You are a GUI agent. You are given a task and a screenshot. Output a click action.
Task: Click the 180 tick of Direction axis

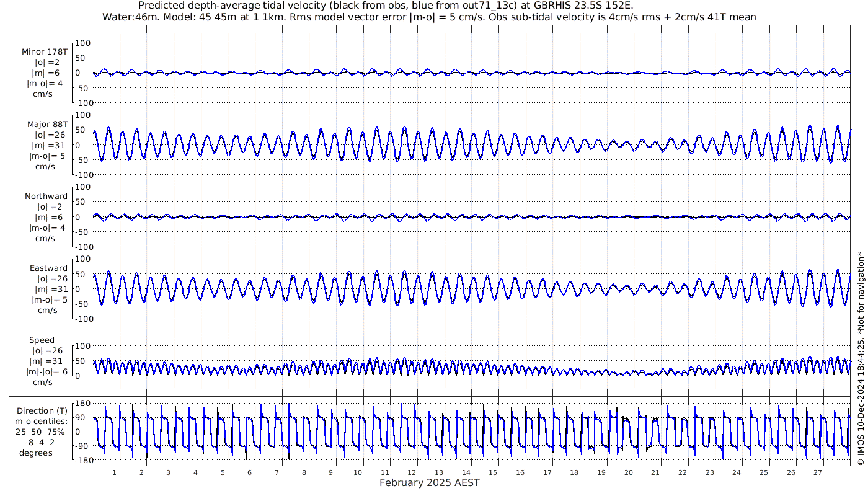point(83,404)
